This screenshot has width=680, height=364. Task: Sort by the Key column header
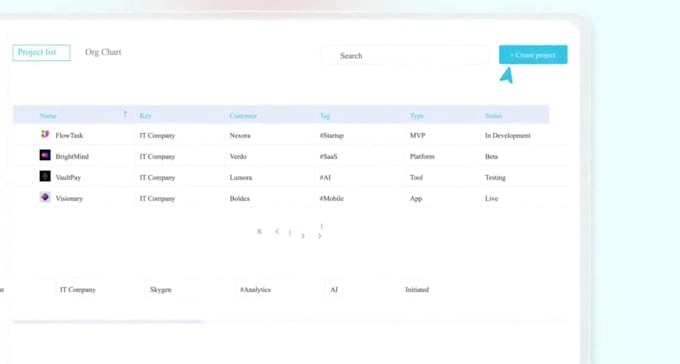pos(145,116)
